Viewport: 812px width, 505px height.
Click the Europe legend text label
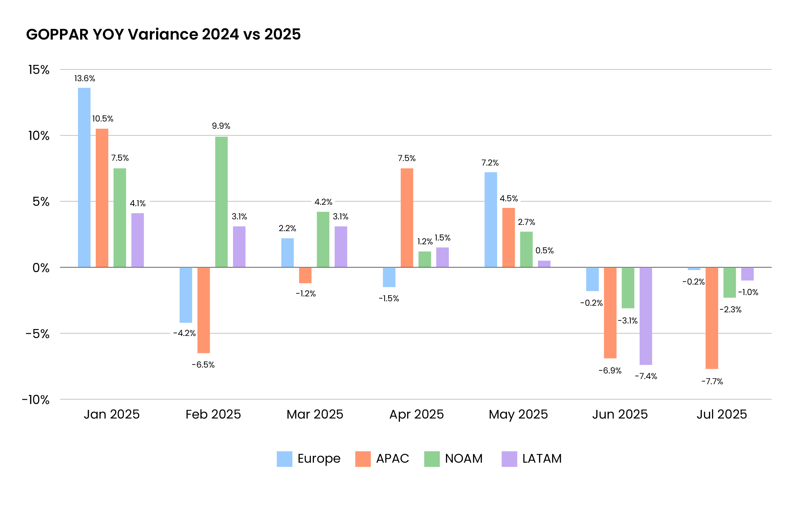tap(319, 458)
